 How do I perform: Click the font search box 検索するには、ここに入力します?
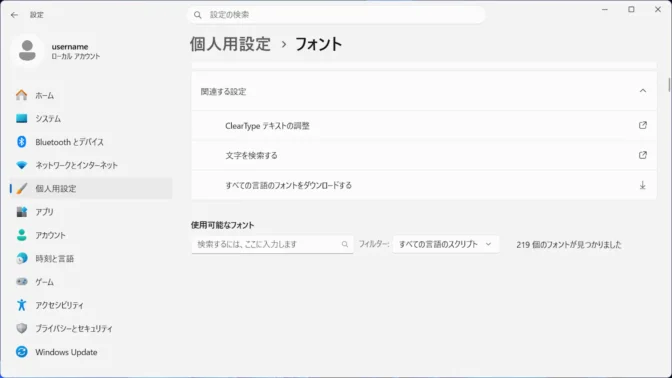point(273,244)
